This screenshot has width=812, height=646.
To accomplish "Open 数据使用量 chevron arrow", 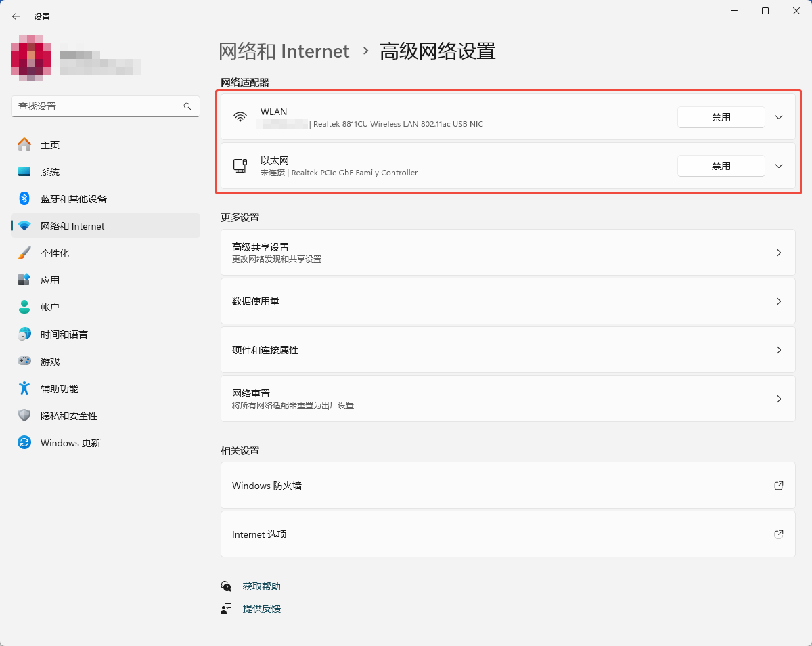I will coord(779,301).
